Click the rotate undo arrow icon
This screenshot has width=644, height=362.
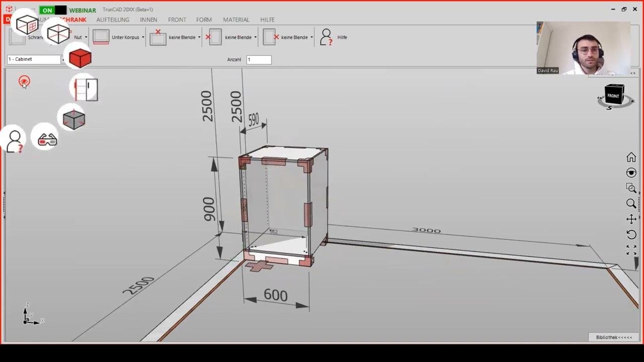(x=631, y=235)
